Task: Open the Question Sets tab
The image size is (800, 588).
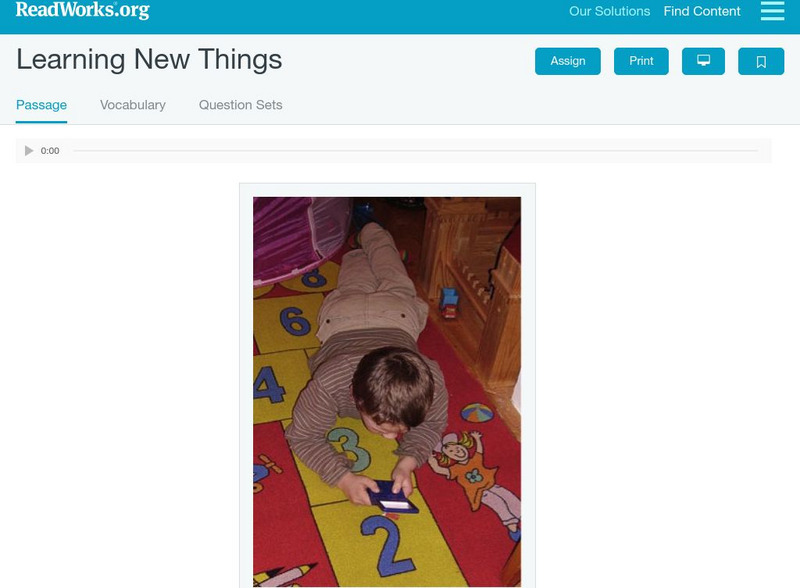Action: 240,105
